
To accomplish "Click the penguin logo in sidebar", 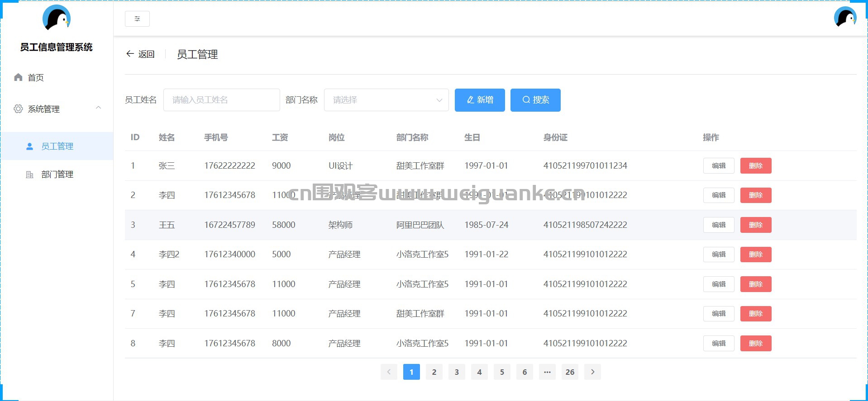I will (x=57, y=18).
